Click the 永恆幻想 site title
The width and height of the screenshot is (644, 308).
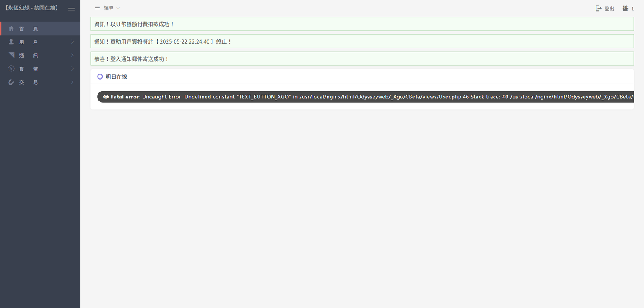(31, 8)
